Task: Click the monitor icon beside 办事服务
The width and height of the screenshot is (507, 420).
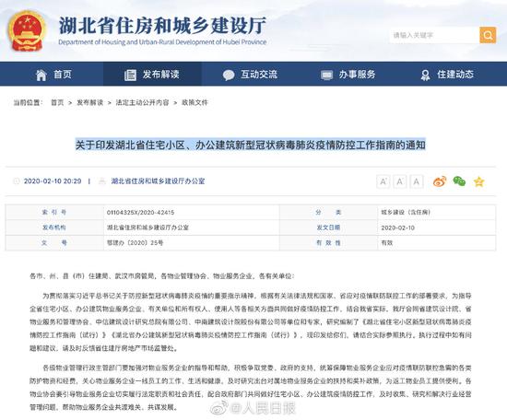Action: click(326, 76)
